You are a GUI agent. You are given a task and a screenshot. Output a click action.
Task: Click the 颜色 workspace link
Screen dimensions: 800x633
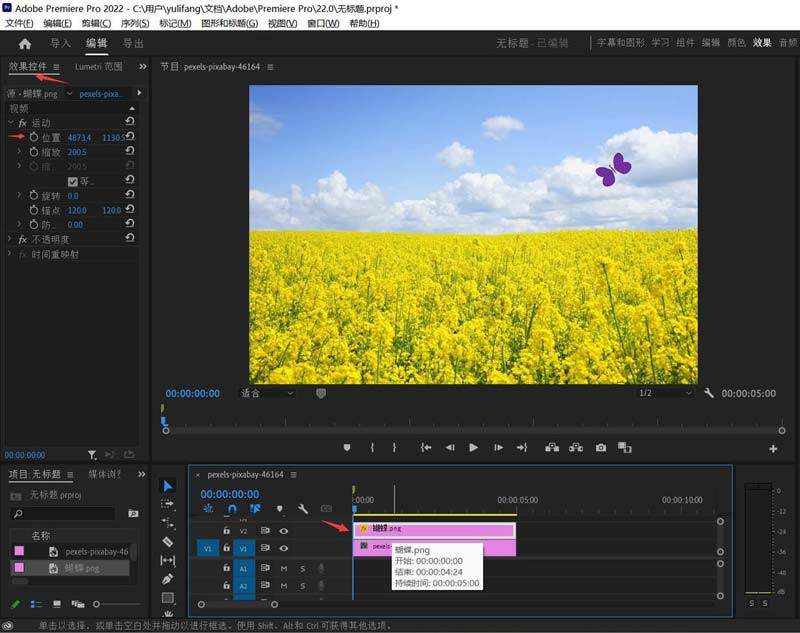pyautogui.click(x=736, y=43)
